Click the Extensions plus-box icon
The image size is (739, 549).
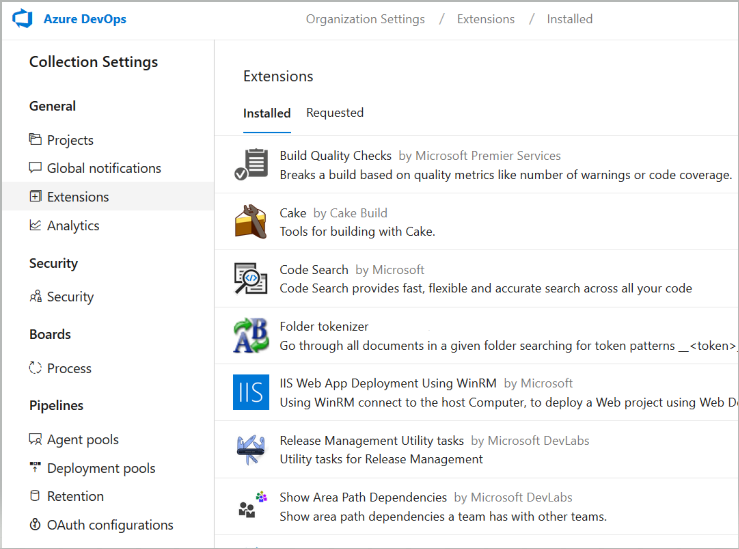[x=35, y=197]
